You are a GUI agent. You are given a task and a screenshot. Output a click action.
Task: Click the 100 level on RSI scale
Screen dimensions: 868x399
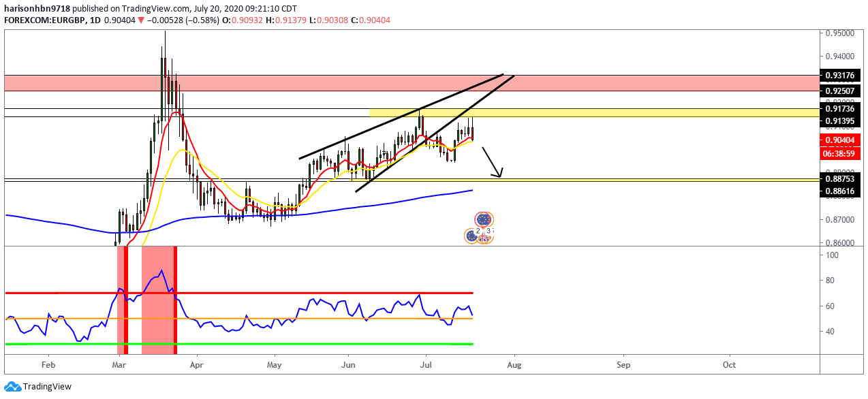[832, 255]
